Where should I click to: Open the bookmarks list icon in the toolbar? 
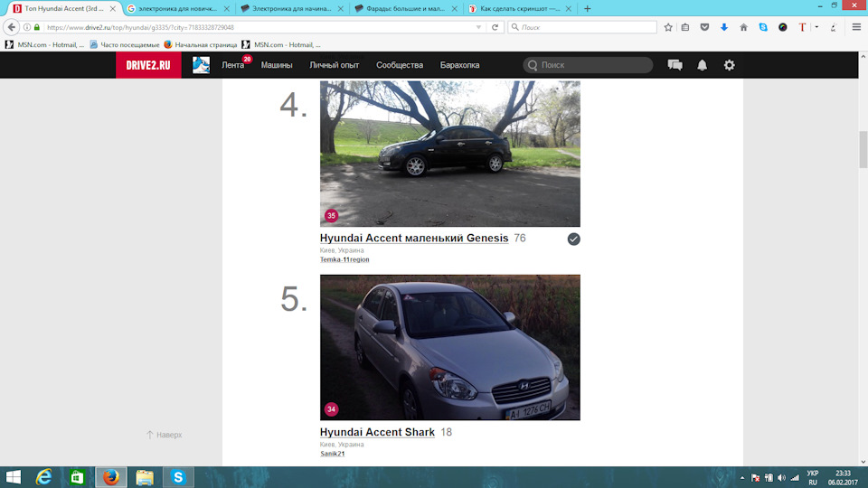point(685,27)
